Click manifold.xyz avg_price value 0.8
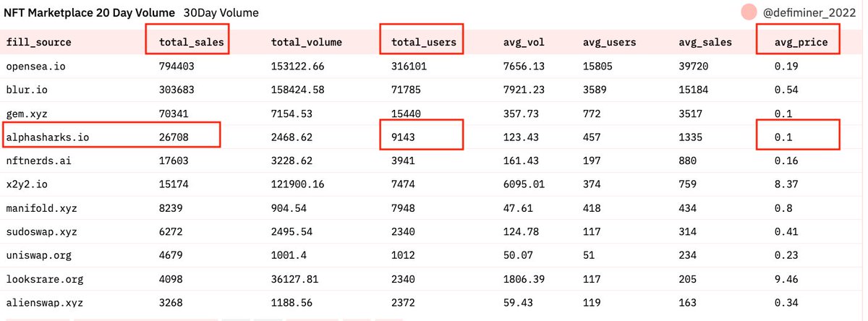The height and width of the screenshot is (321, 868). pyautogui.click(x=784, y=207)
